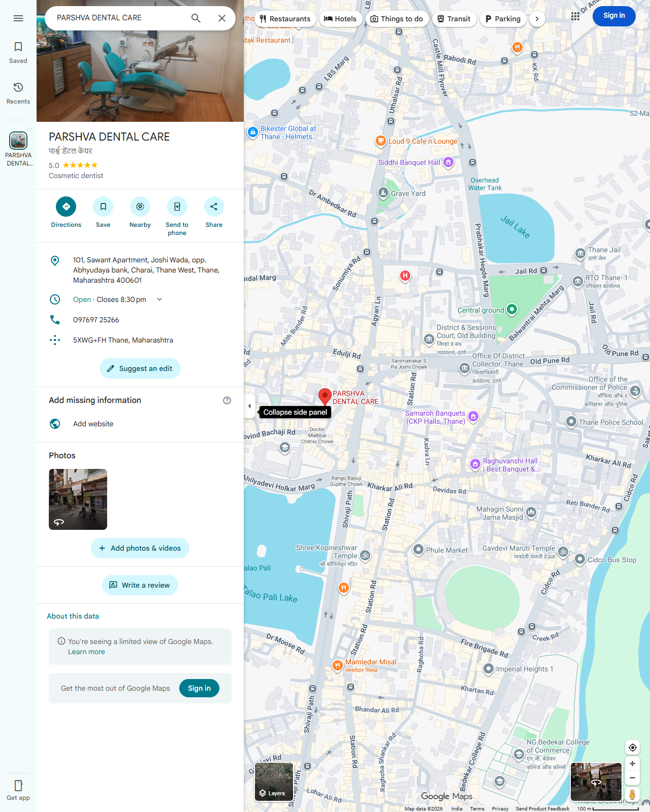Show more category chips arrow

point(537,19)
